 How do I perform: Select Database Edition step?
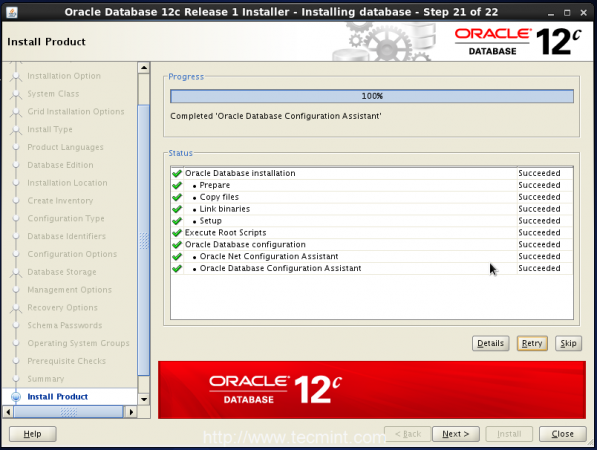[x=60, y=165]
